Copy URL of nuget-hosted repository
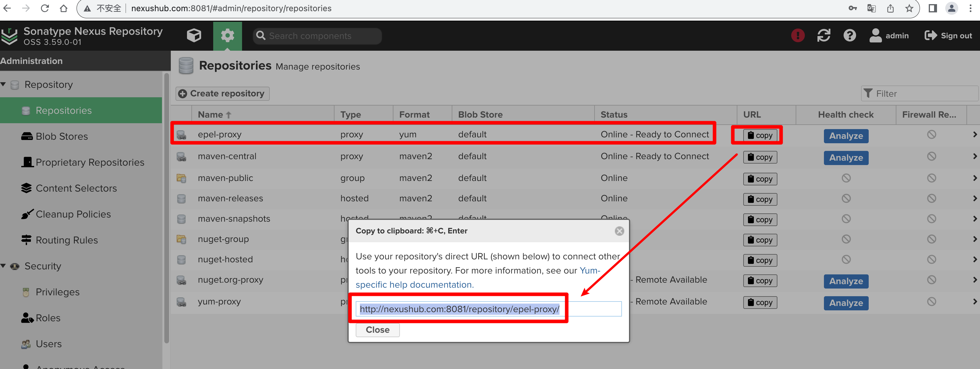980x369 pixels. (760, 261)
